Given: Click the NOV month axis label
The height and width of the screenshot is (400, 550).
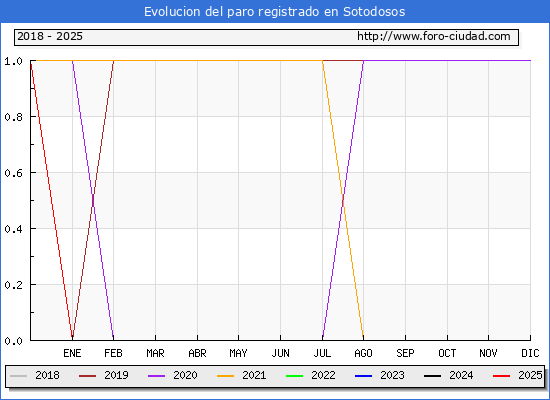Looking at the screenshot, I should [x=488, y=353].
